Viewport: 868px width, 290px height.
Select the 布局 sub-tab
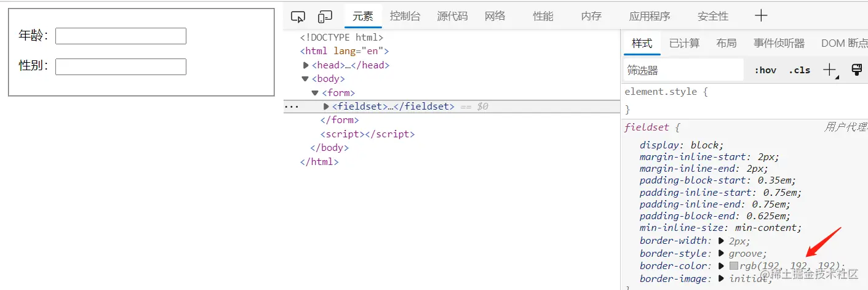tap(727, 43)
